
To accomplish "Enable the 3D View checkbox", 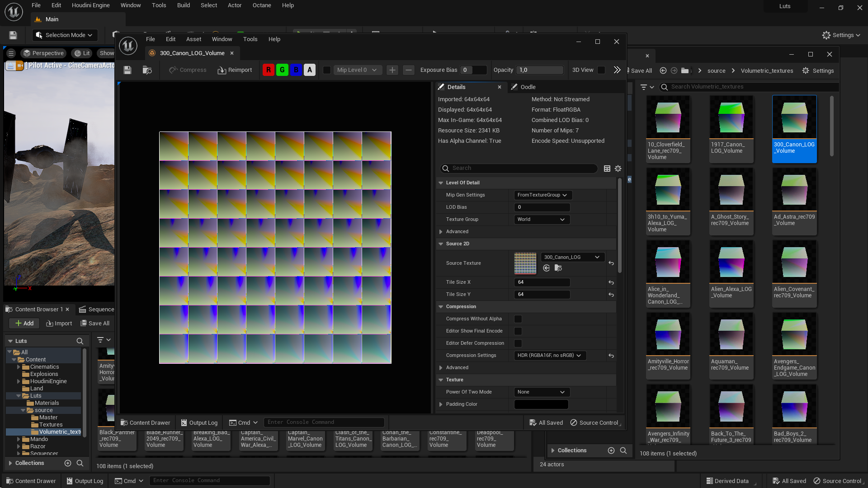I will [601, 70].
